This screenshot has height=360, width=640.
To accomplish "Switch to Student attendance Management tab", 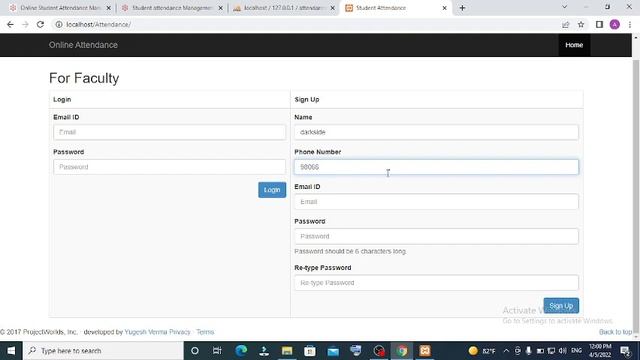I will click(x=171, y=8).
